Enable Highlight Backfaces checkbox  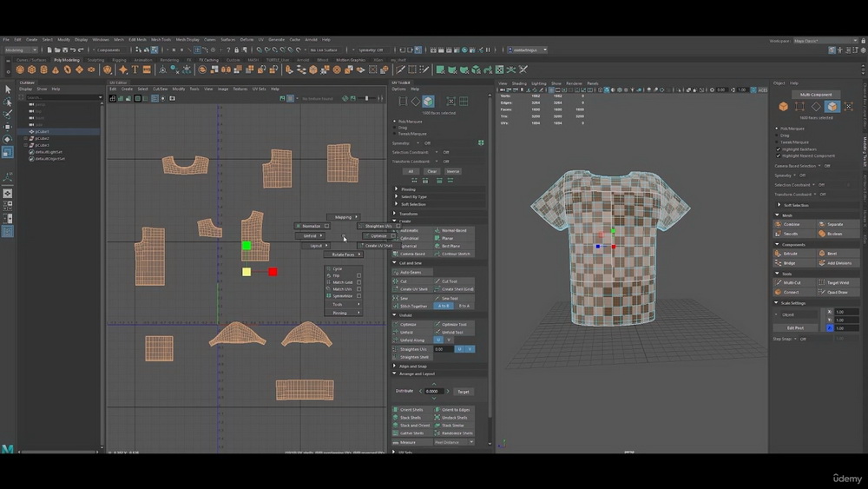pyautogui.click(x=779, y=149)
